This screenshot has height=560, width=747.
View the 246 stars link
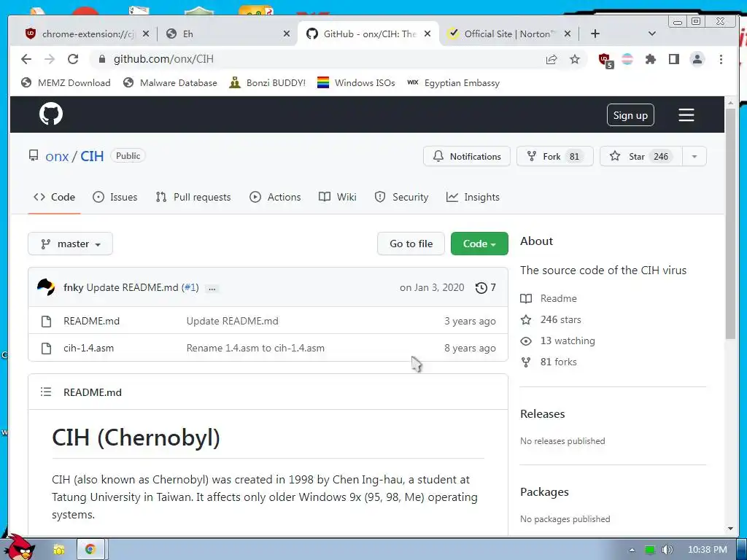click(x=560, y=319)
